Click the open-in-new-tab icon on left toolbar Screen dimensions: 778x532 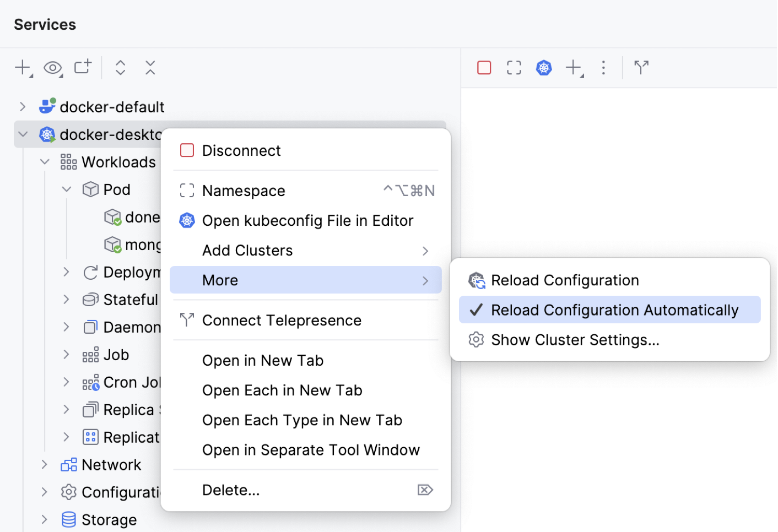(82, 67)
